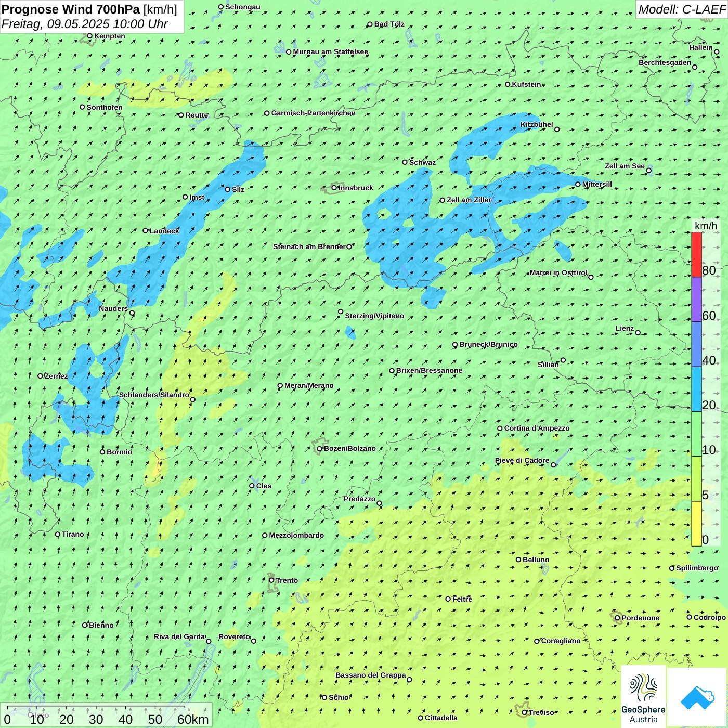The height and width of the screenshot is (728, 728).
Task: Click the 'Steinach am Brenner' label
Action: 309,246
